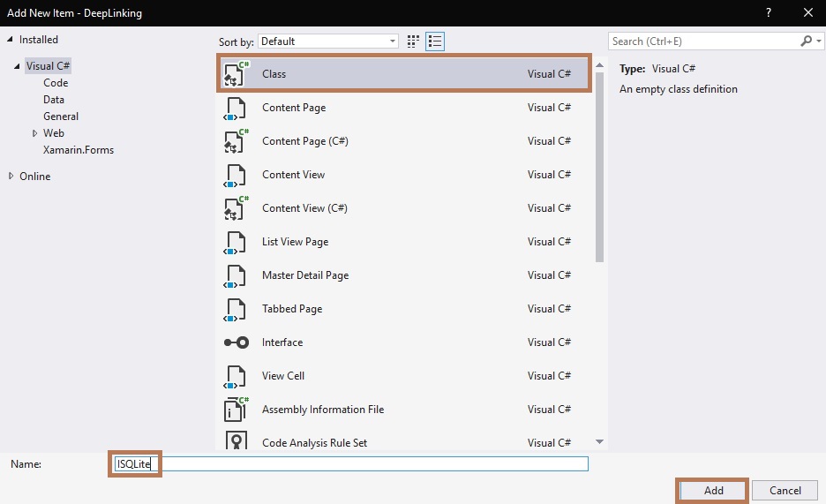Select the Class template icon
The image size is (826, 504).
236,74
